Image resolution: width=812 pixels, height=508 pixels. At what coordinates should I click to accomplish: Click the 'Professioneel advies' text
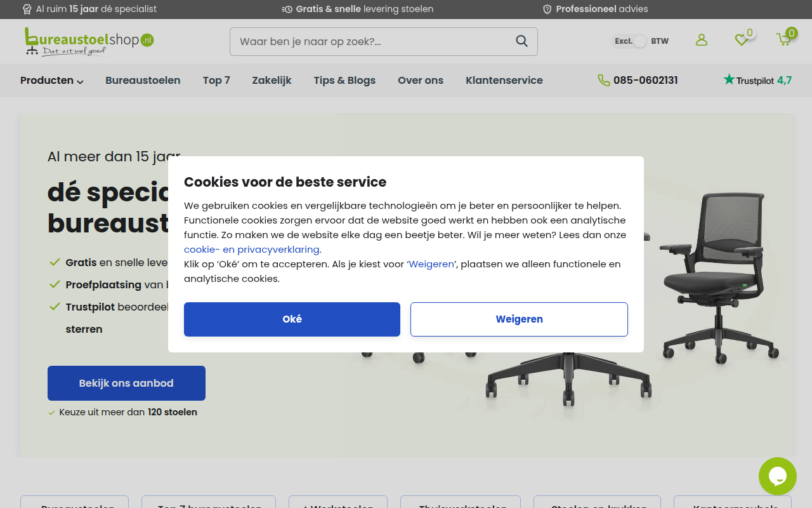pos(602,9)
